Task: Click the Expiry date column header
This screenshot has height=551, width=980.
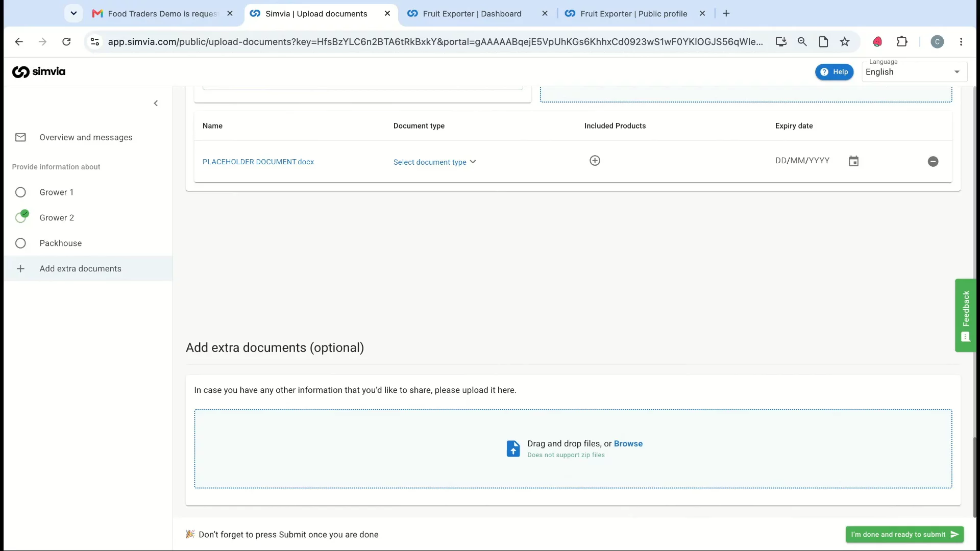Action: (x=794, y=126)
